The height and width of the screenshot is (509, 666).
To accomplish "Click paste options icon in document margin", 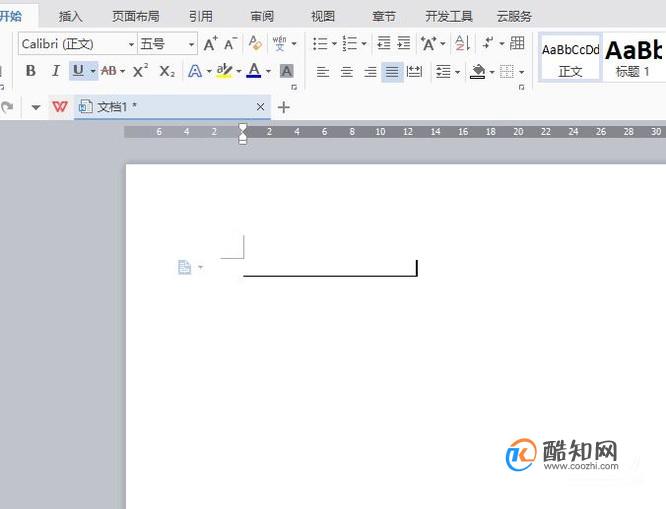I will coord(184,267).
